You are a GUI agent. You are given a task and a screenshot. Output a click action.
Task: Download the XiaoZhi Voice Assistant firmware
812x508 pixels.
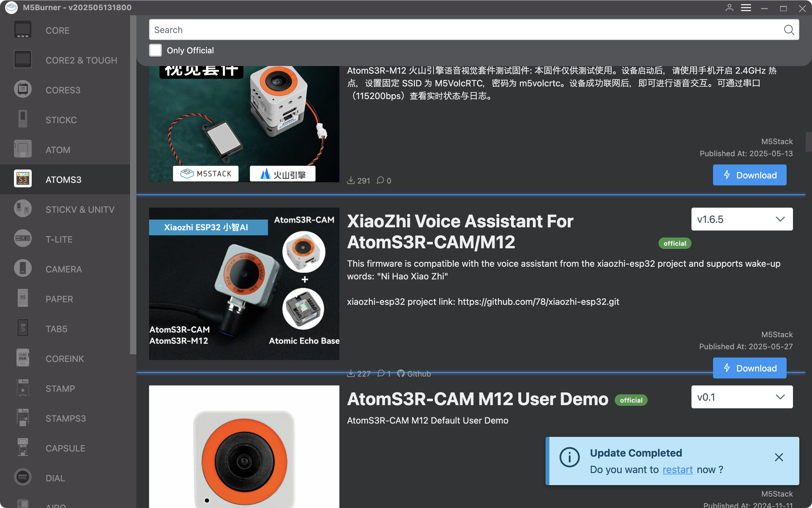(x=750, y=368)
